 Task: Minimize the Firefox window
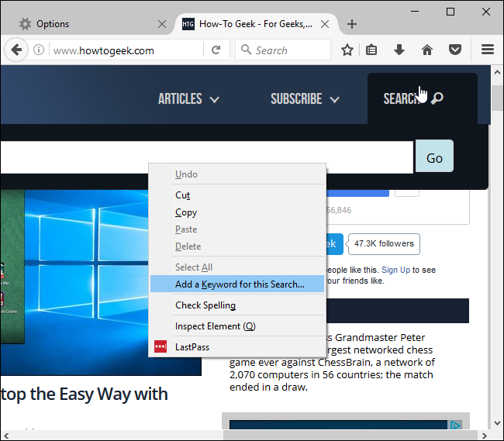415,12
